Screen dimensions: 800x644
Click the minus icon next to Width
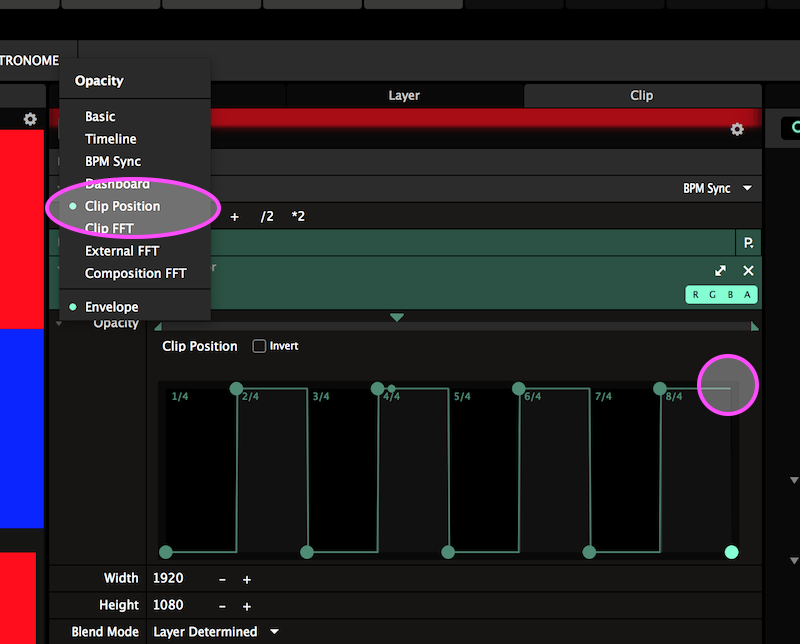coord(222,579)
